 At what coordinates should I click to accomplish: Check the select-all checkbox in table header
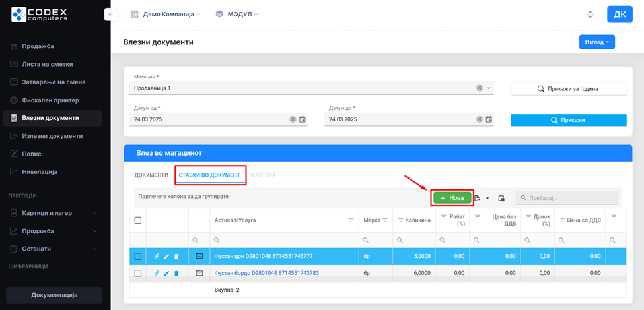tap(138, 220)
